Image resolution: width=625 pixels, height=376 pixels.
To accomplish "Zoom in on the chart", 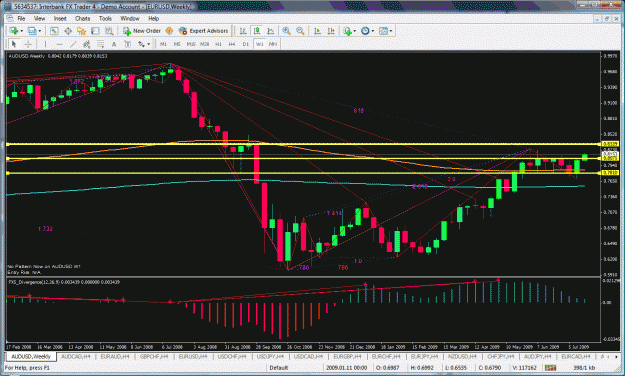I will point(286,31).
